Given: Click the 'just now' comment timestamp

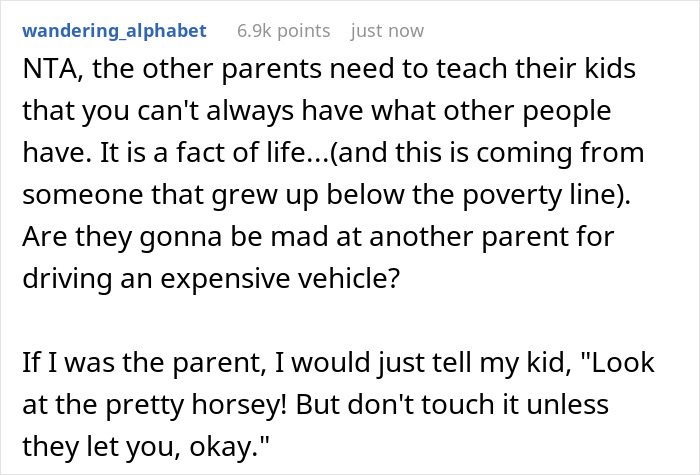Looking at the screenshot, I should (x=387, y=31).
